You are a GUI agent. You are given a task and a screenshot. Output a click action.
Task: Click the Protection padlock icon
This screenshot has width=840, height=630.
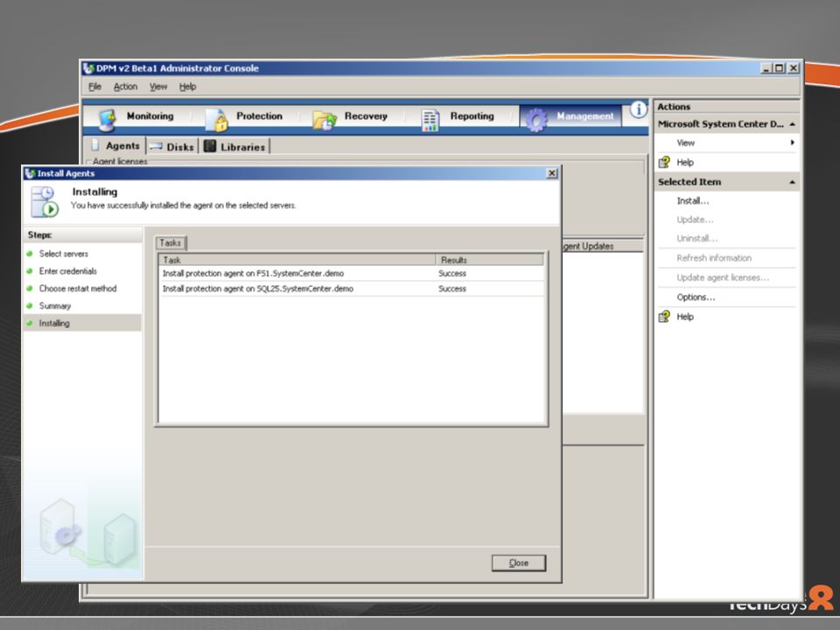pos(216,120)
